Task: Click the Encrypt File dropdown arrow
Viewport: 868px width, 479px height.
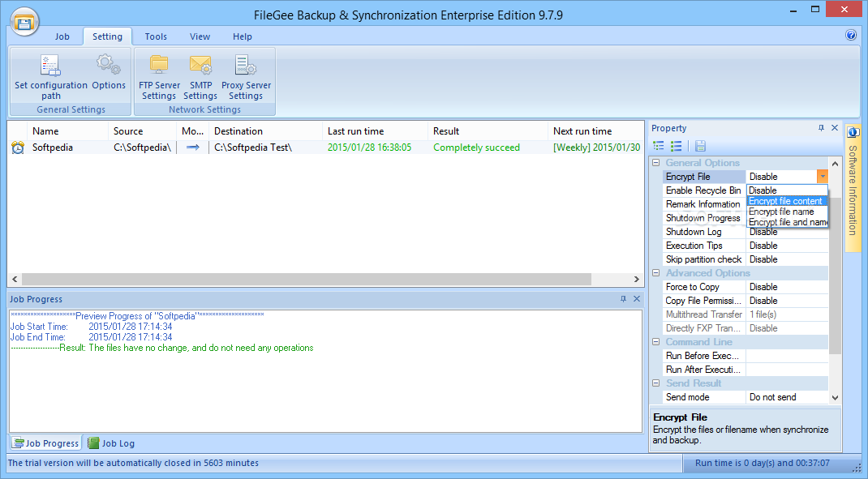Action: click(823, 177)
